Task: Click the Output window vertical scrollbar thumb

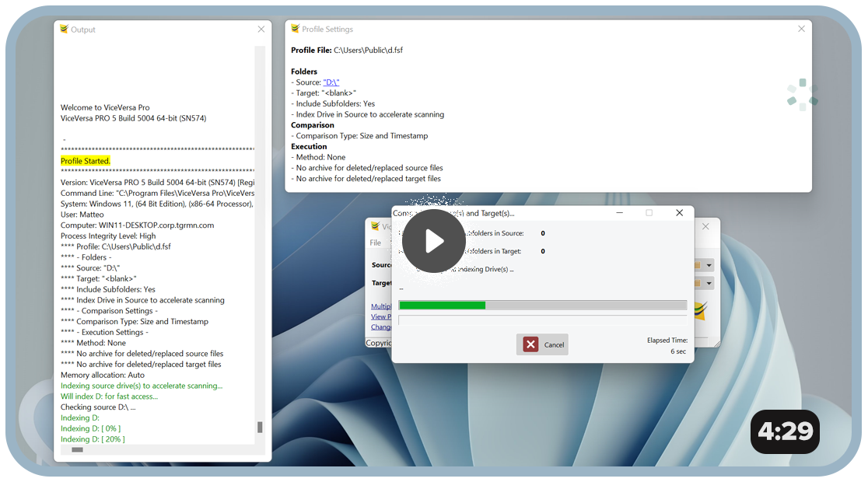Action: point(260,428)
